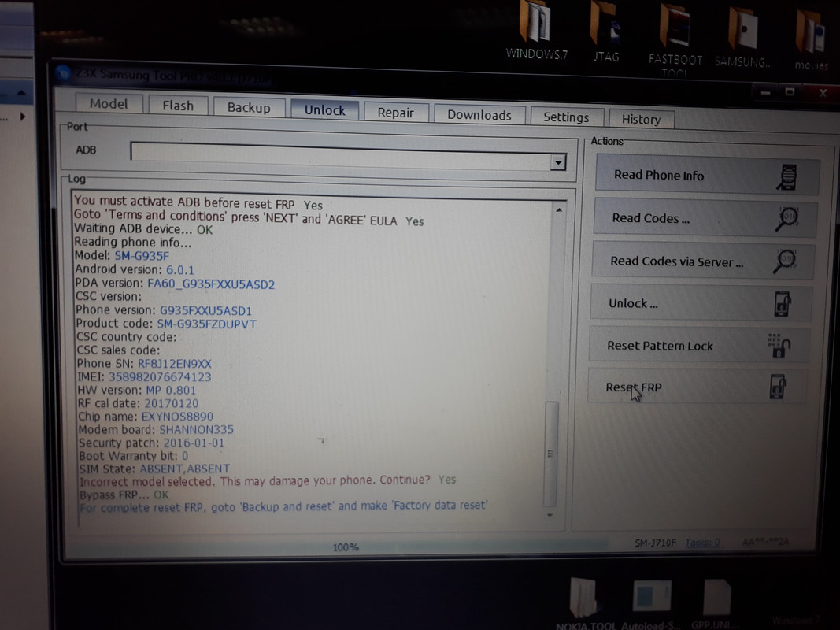Click security patch 2016-01-01 in log

point(194,443)
